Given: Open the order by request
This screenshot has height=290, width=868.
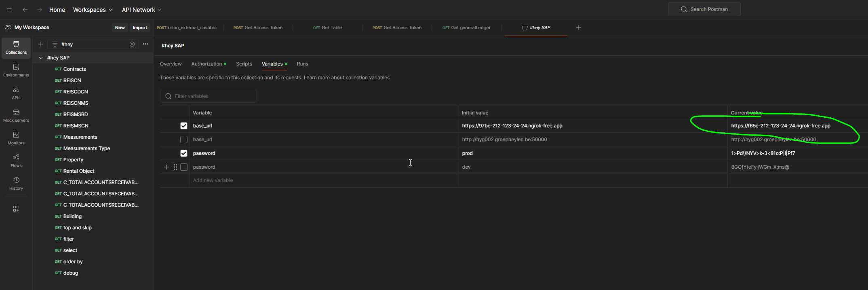Looking at the screenshot, I should click(x=73, y=262).
